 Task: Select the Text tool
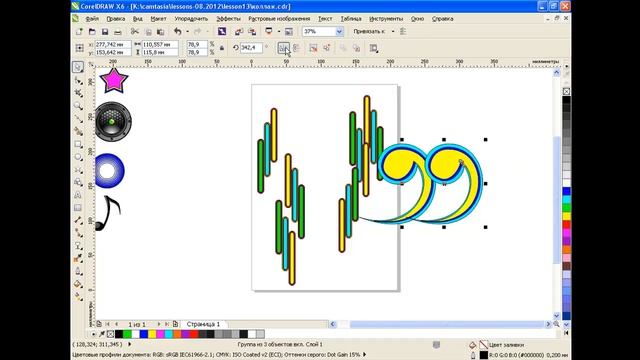click(x=78, y=195)
